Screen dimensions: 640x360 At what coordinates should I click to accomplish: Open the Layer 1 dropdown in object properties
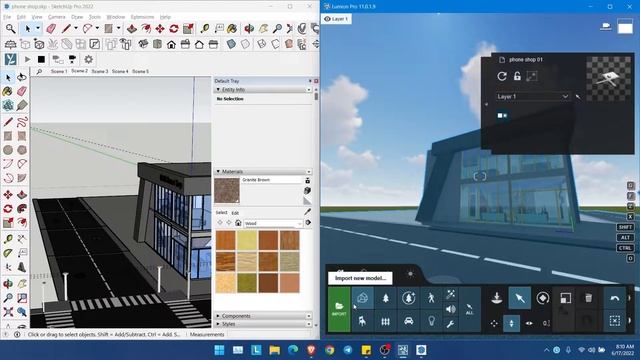(x=532, y=96)
